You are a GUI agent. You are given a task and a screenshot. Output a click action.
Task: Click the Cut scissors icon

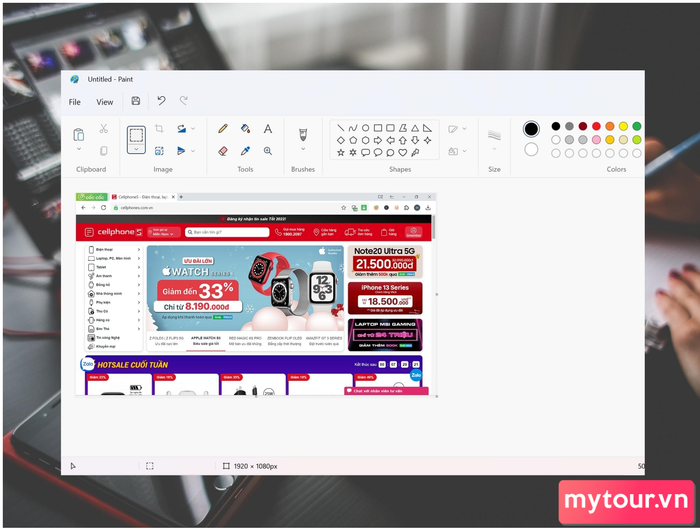point(104,129)
